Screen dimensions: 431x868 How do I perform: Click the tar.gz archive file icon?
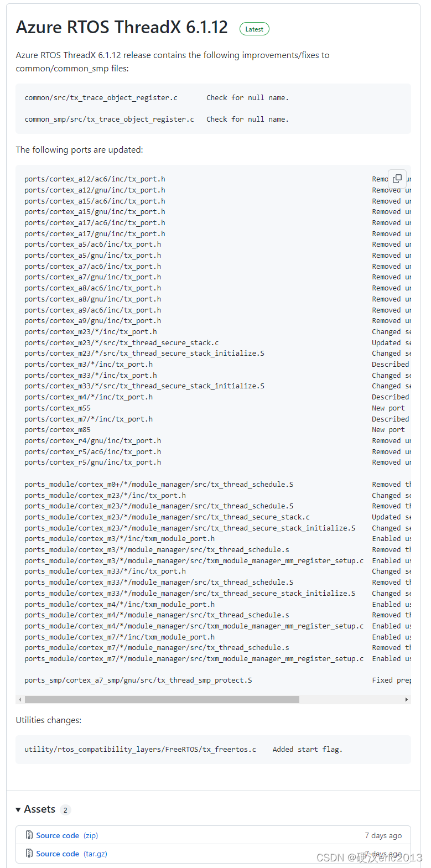coord(29,853)
